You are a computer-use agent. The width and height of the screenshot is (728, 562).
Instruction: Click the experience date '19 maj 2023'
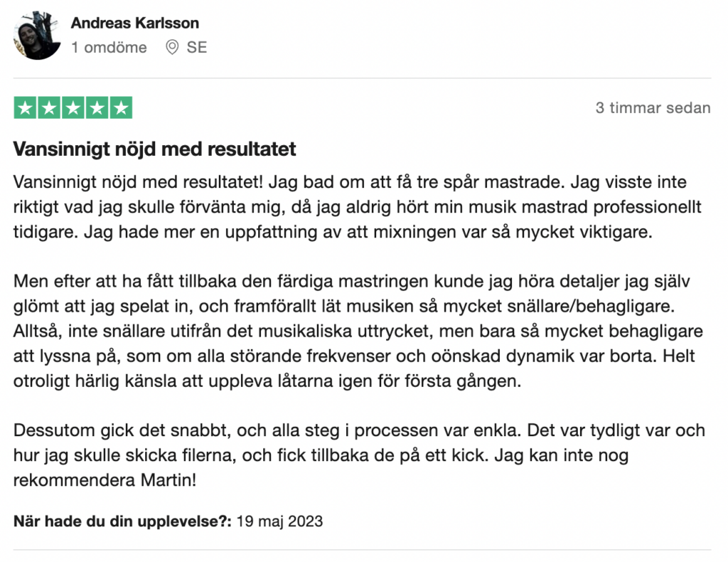279,521
